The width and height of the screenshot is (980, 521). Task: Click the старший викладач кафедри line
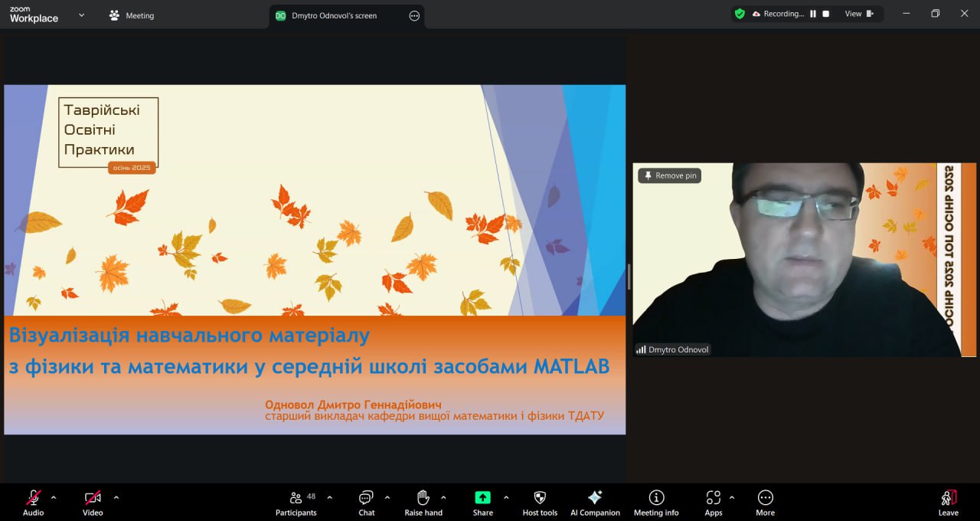(x=434, y=416)
